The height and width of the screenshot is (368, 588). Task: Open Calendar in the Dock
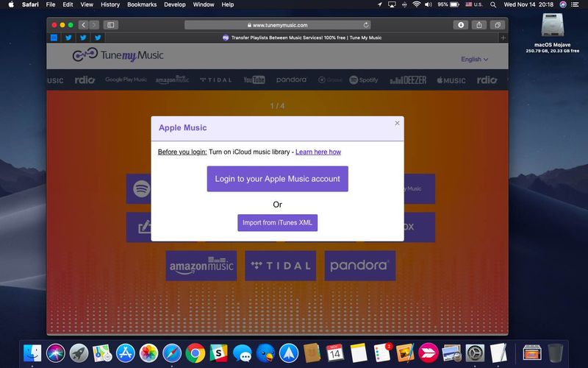335,353
